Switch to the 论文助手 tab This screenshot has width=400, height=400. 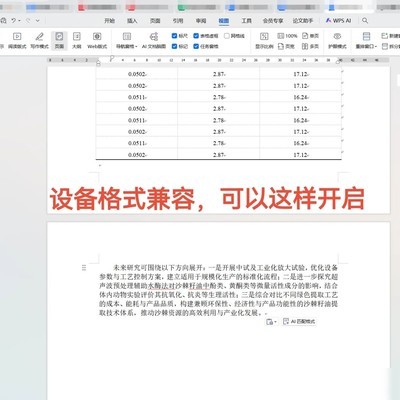click(303, 21)
